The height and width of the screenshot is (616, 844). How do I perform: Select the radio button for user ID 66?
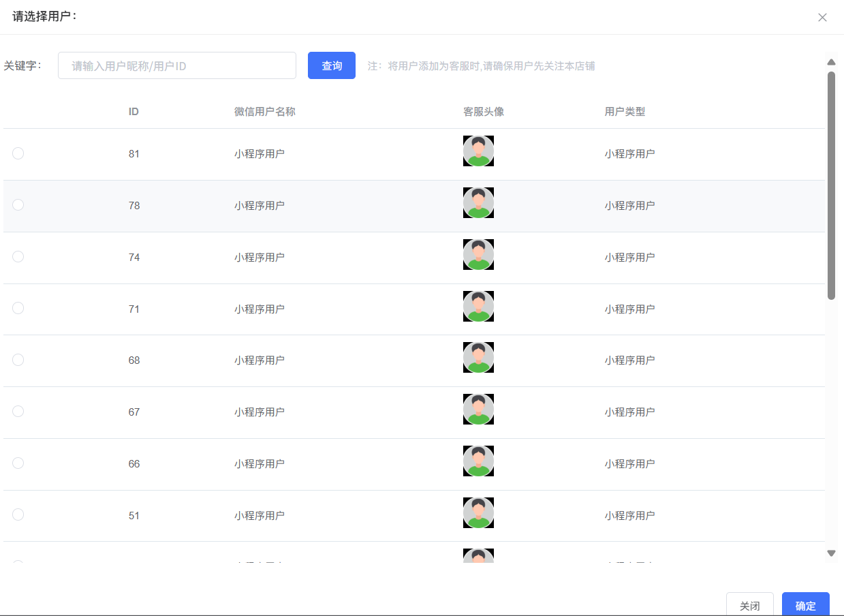pyautogui.click(x=18, y=463)
